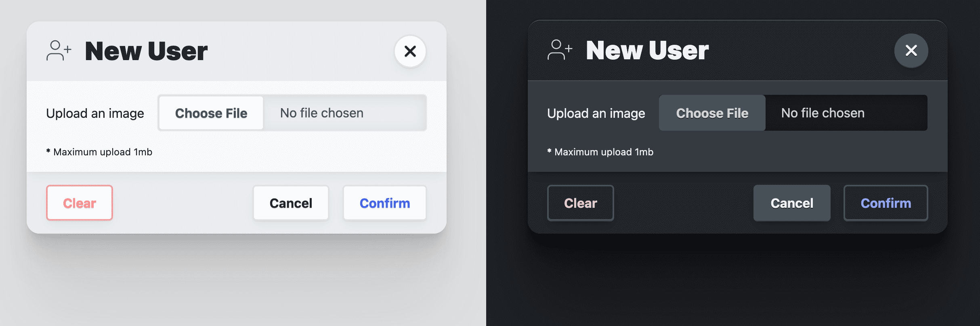Screen dimensions: 980x326
Task: Click the X icon on the light New User dialog
Action: point(410,51)
